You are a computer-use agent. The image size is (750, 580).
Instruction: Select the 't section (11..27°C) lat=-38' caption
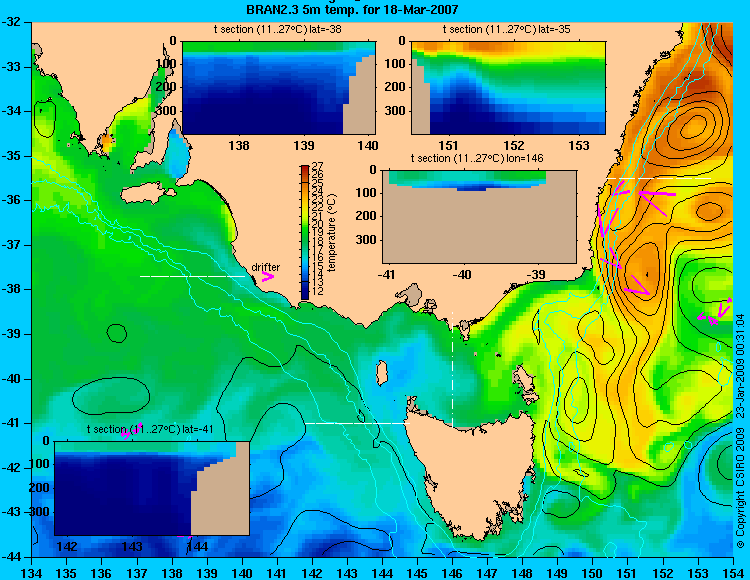[277, 29]
